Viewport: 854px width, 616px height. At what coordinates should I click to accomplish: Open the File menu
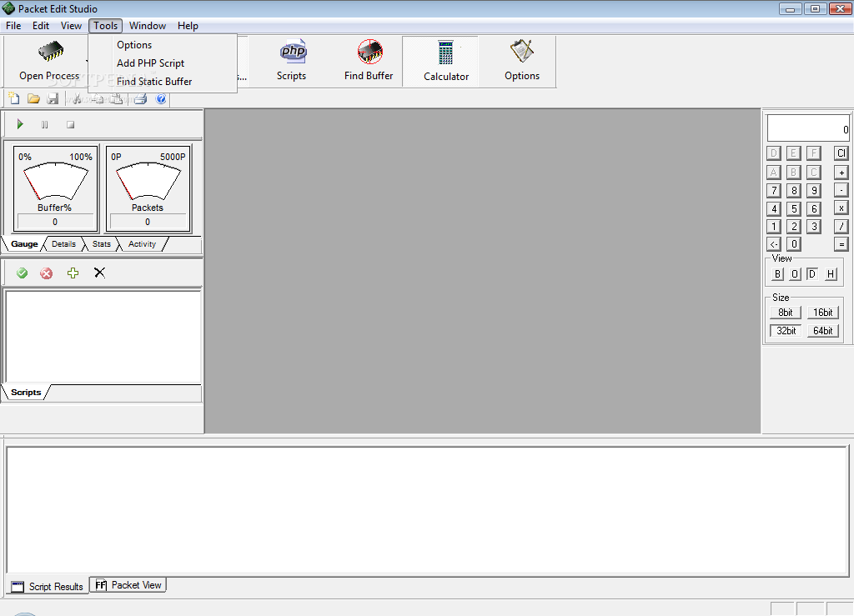coord(13,26)
